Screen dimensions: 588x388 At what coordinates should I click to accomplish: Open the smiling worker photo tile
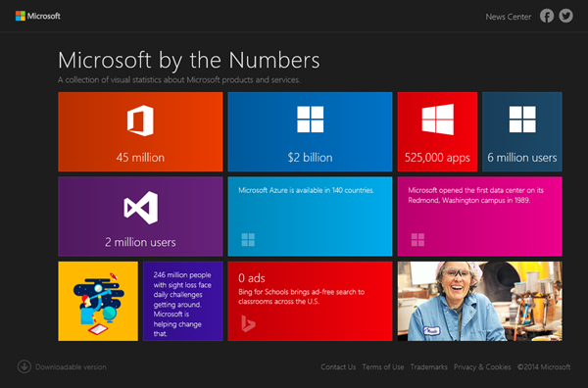[x=479, y=301]
